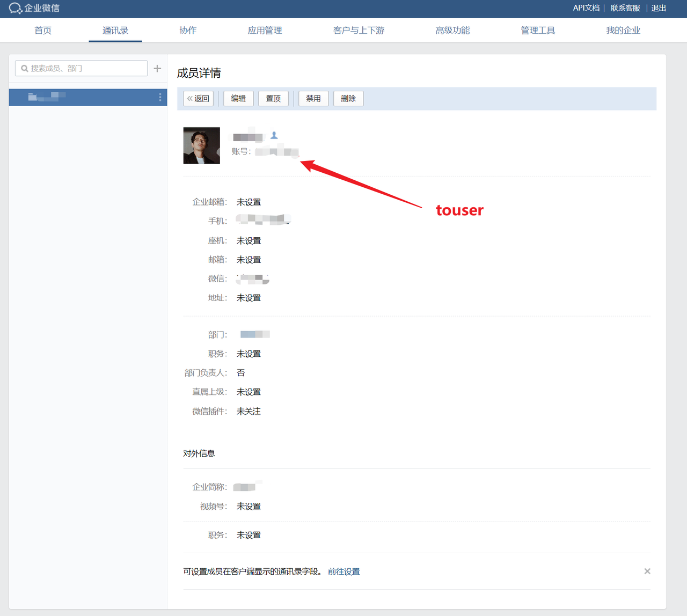
Task: Open the member avatar photo
Action: [x=202, y=145]
